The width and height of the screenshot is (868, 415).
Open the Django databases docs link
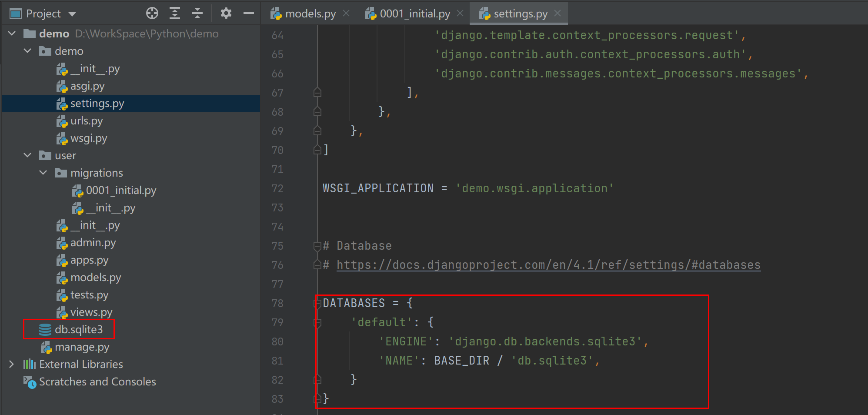pos(548,265)
